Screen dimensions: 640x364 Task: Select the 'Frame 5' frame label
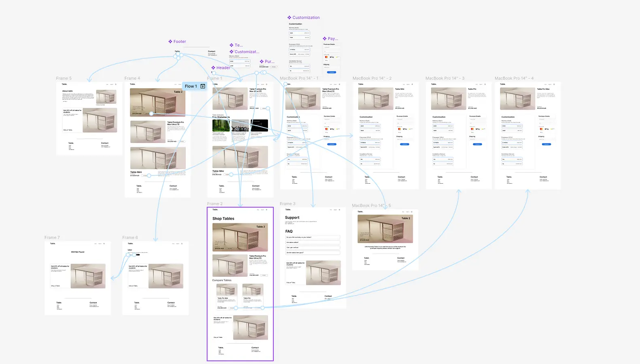pyautogui.click(x=64, y=78)
